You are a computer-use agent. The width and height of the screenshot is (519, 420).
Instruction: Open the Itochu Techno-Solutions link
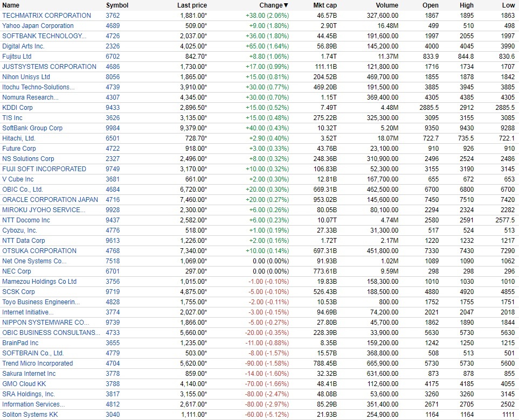(x=38, y=87)
